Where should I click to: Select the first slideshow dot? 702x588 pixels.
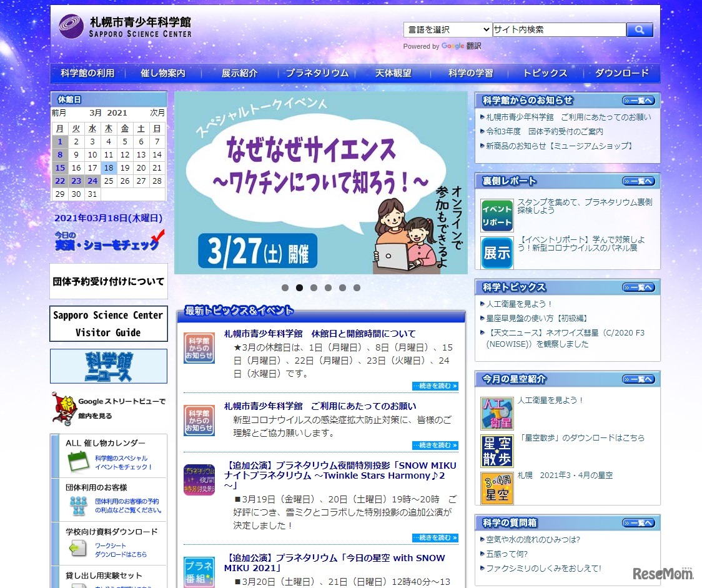285,288
